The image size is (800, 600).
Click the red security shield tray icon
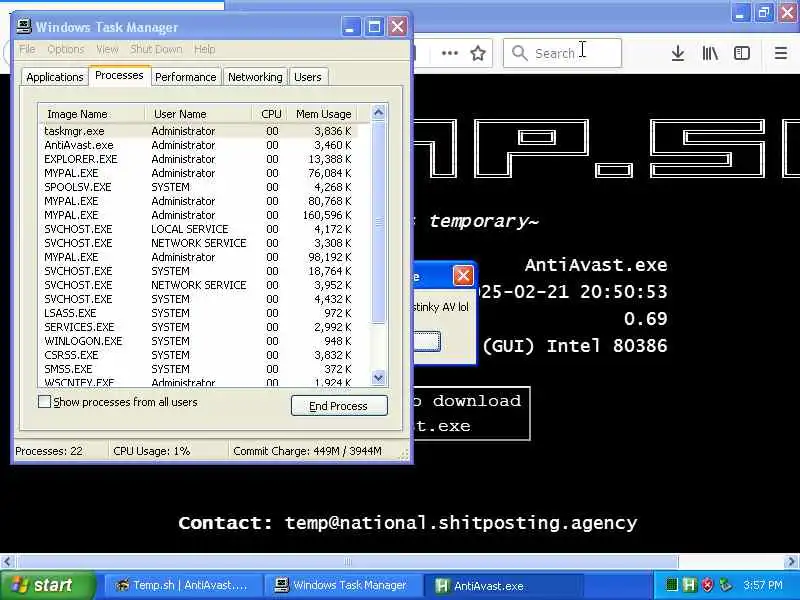click(x=707, y=585)
